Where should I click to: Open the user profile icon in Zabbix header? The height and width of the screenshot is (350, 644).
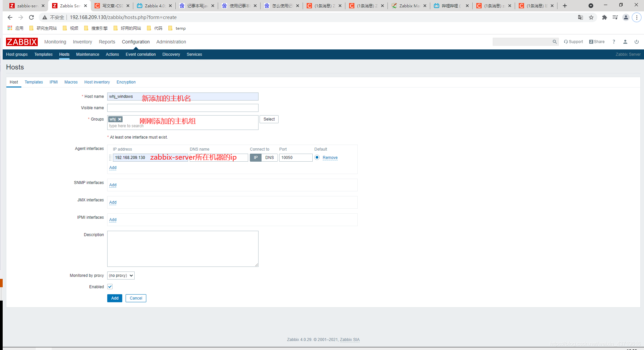pos(625,42)
